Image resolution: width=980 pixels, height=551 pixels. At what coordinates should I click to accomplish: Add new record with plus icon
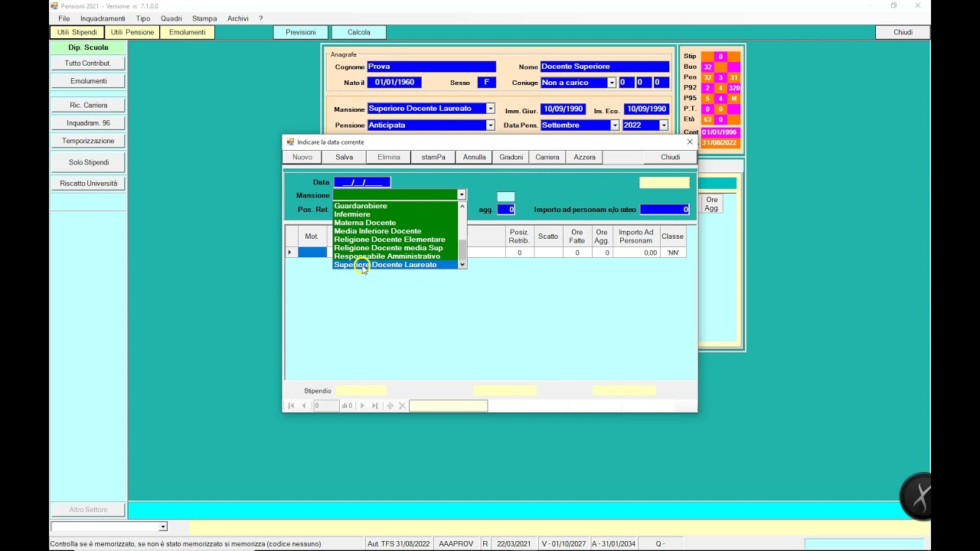pyautogui.click(x=390, y=406)
